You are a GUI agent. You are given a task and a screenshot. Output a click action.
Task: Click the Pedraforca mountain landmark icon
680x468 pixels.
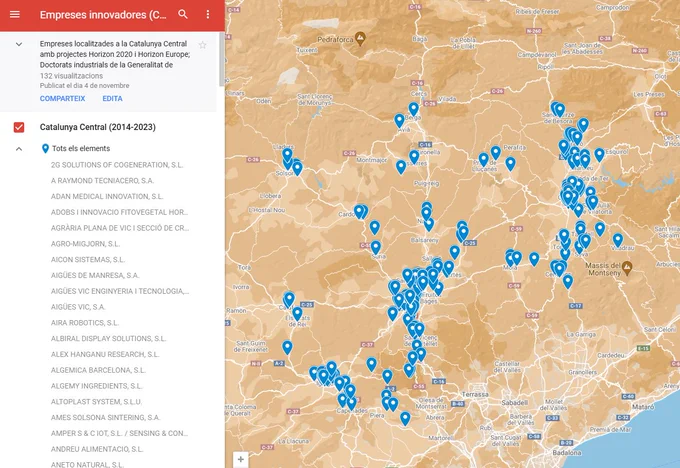360,39
